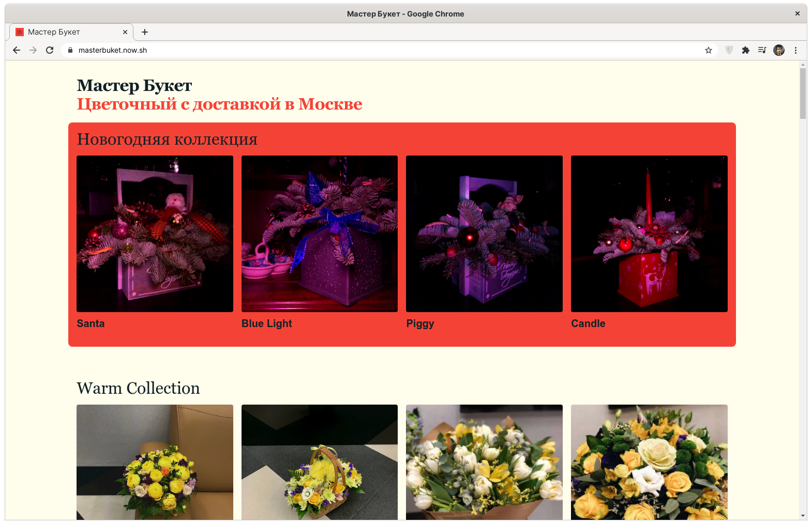Open the Blue Light arrangement photo
Screen dimensions: 812x525
pyautogui.click(x=320, y=234)
